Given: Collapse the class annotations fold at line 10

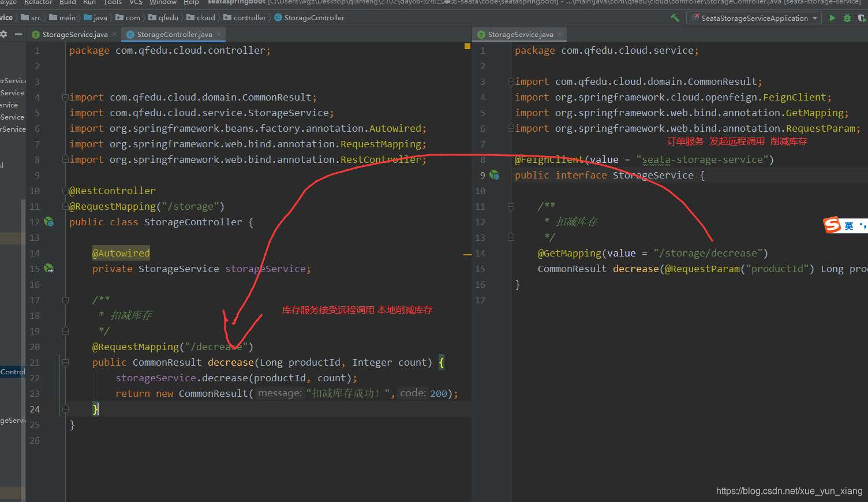Looking at the screenshot, I should point(66,191).
